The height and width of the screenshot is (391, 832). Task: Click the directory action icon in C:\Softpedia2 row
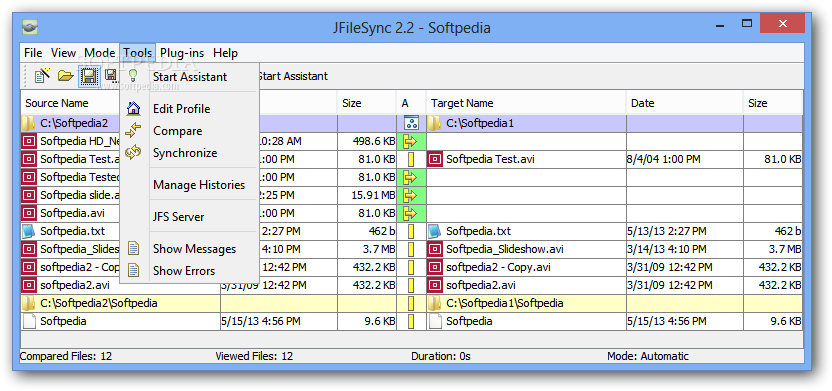pos(411,124)
